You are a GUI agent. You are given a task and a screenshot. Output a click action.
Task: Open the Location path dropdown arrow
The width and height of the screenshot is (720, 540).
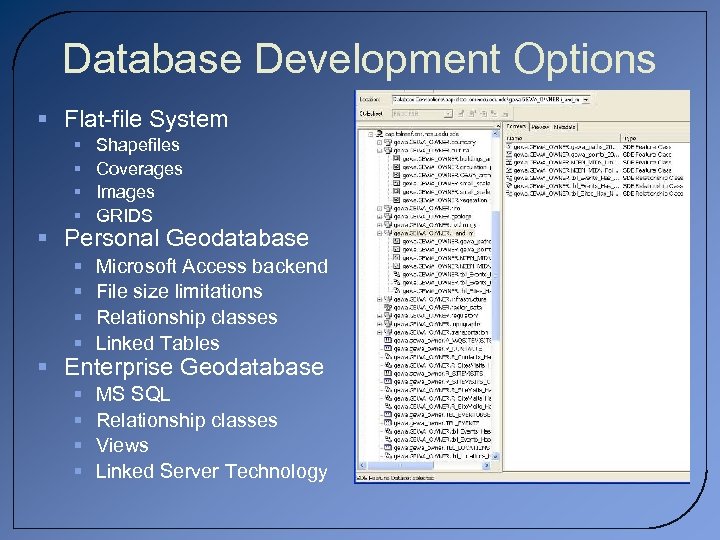pos(586,99)
